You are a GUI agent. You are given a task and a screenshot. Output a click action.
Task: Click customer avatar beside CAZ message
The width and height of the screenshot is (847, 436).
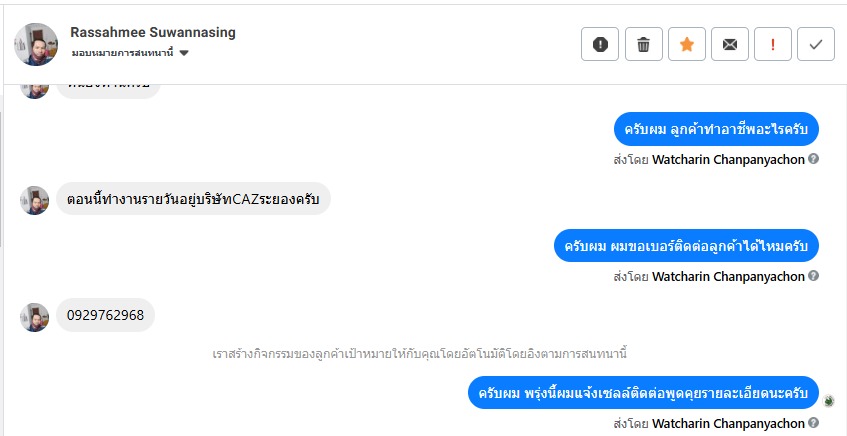tap(35, 200)
